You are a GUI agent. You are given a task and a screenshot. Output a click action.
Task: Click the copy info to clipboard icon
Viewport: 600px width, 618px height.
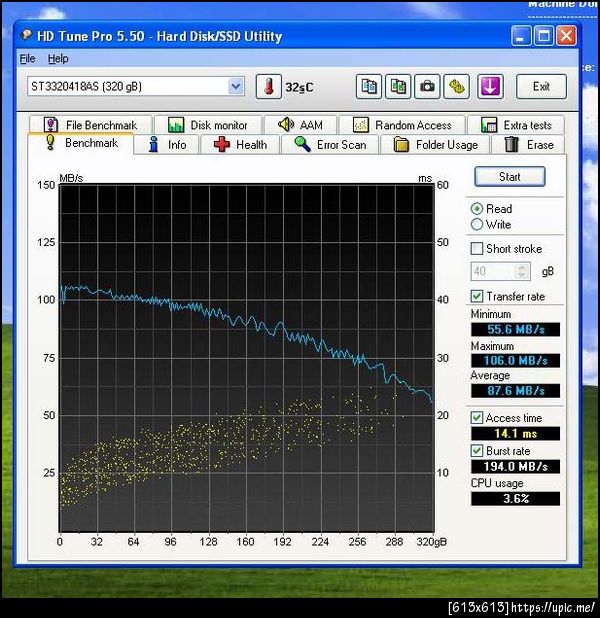(x=369, y=86)
